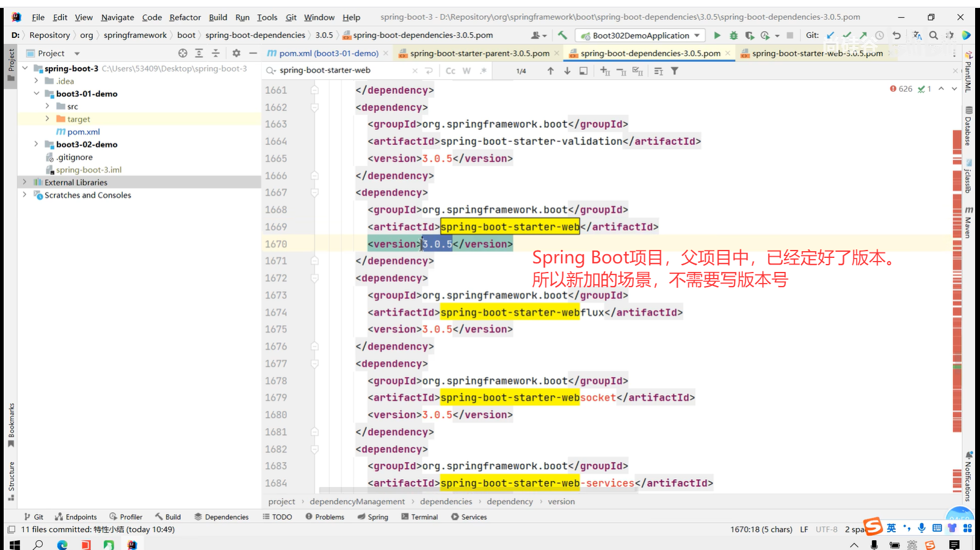980x550 pixels.
Task: Click the search text input field
Action: coord(344,70)
